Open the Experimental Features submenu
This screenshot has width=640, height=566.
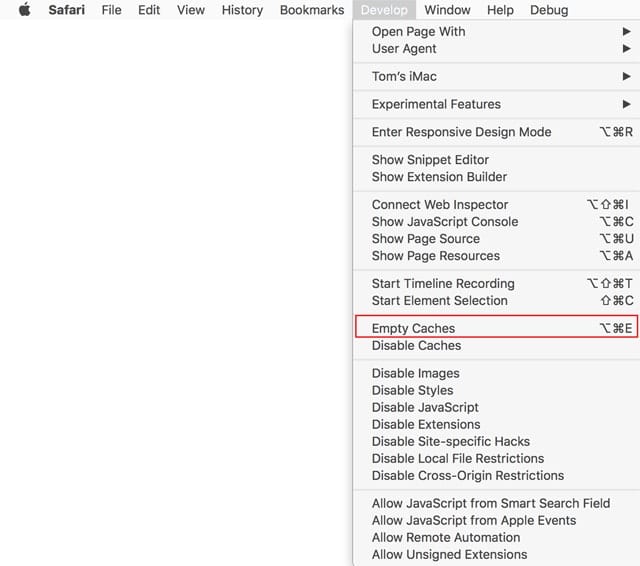[x=436, y=104]
